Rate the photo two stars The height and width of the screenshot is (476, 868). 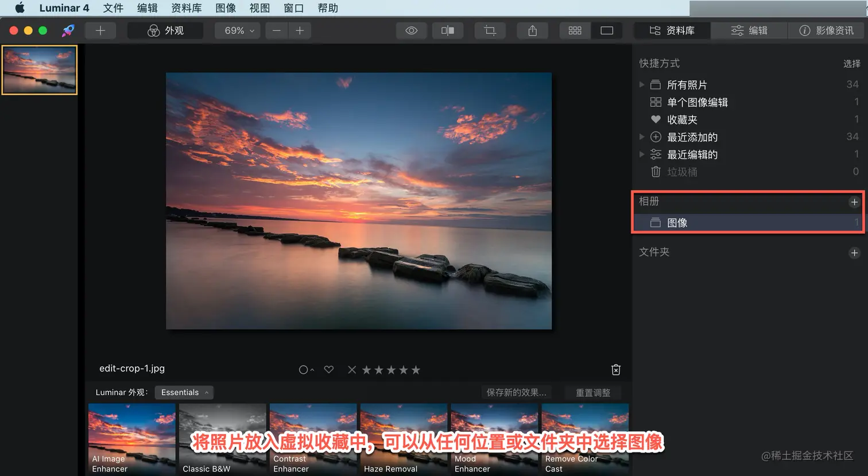click(x=379, y=370)
